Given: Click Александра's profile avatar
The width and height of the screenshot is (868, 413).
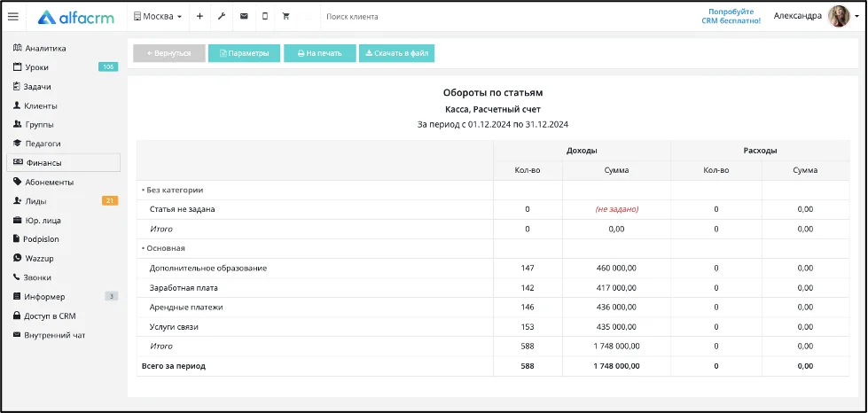Looking at the screenshot, I should [x=839, y=17].
